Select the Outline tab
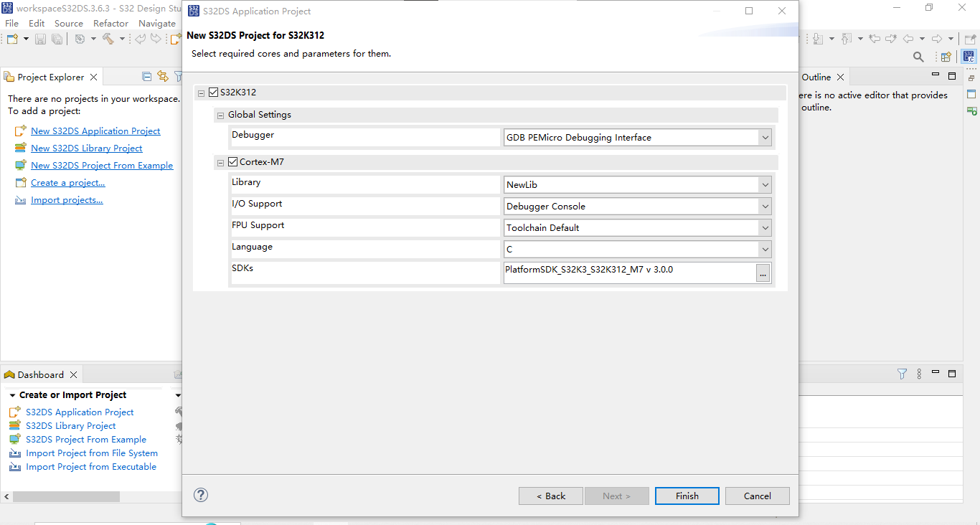Image resolution: width=980 pixels, height=525 pixels. click(x=816, y=77)
